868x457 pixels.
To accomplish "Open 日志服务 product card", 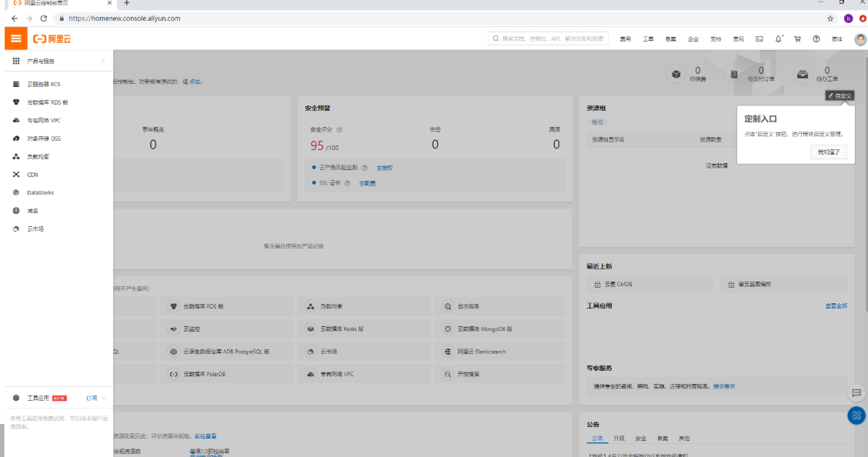I will click(501, 306).
